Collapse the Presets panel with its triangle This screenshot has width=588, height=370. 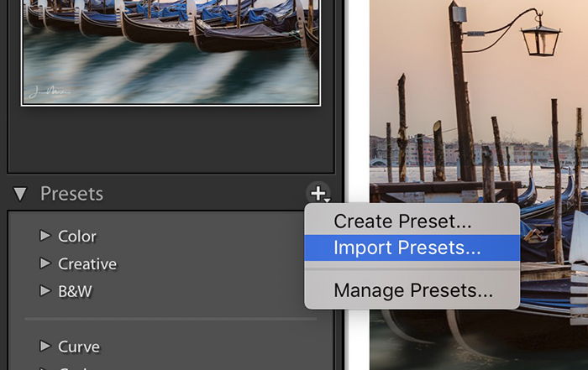20,194
